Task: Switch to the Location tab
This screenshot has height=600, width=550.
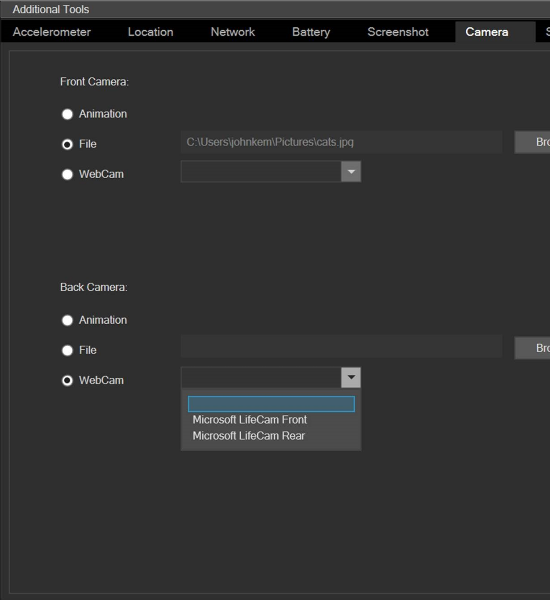Action: (x=150, y=32)
